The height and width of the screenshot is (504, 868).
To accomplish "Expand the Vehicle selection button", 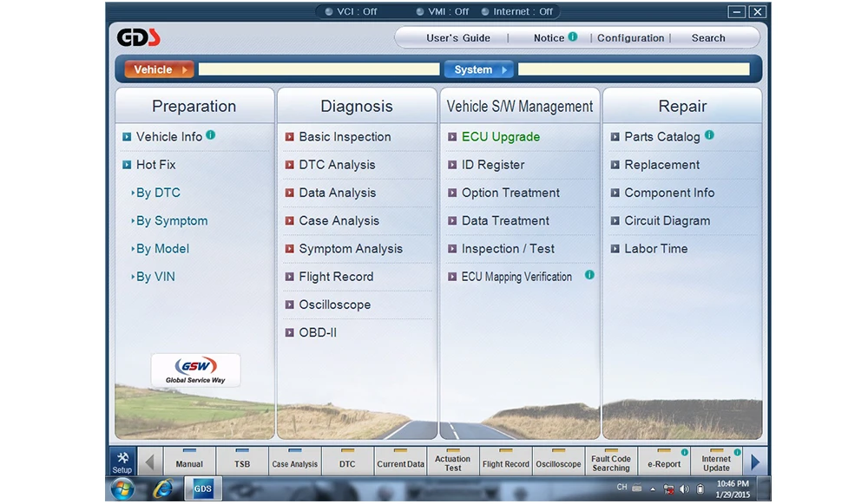I will click(x=159, y=69).
